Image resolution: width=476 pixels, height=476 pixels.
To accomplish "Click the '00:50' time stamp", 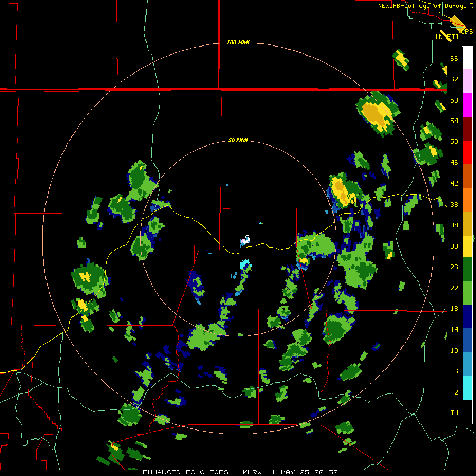I will click(326, 472).
